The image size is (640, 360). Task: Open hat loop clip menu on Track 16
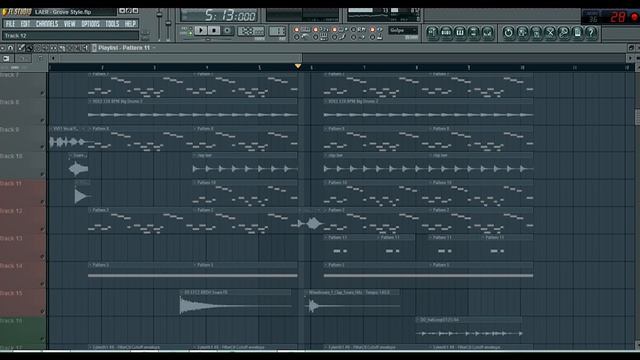pyautogui.click(x=418, y=320)
